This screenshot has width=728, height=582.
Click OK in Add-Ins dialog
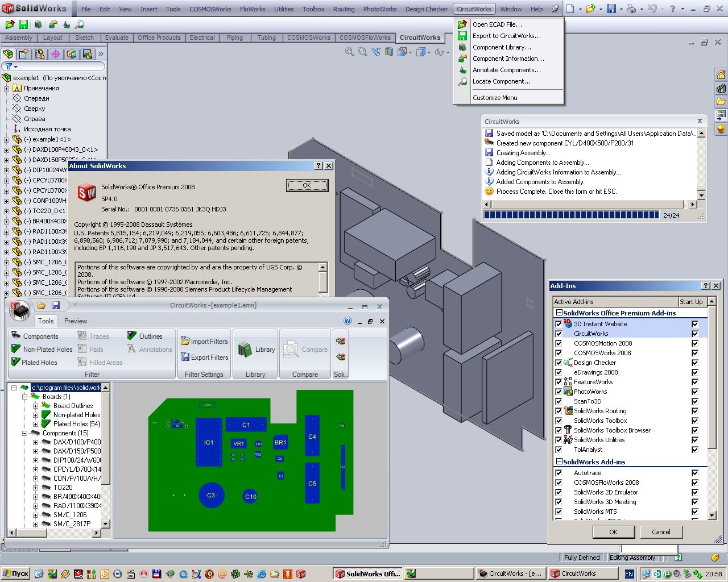pos(613,532)
